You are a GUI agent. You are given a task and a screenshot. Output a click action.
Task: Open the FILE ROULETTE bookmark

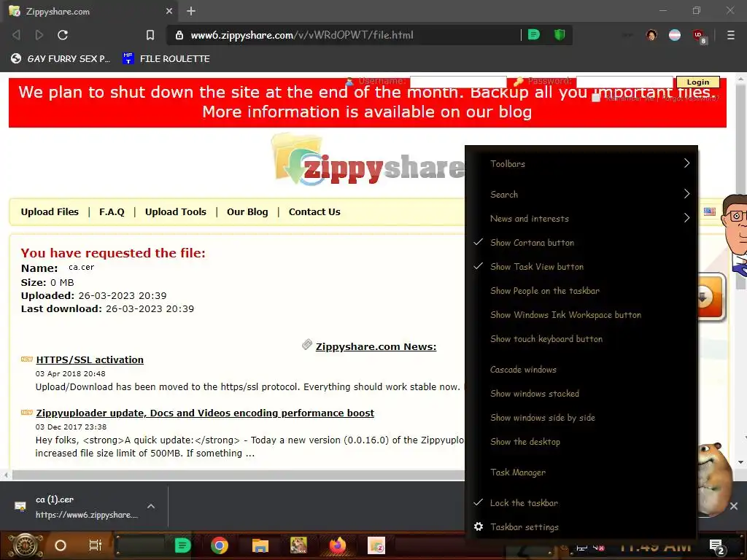(166, 58)
